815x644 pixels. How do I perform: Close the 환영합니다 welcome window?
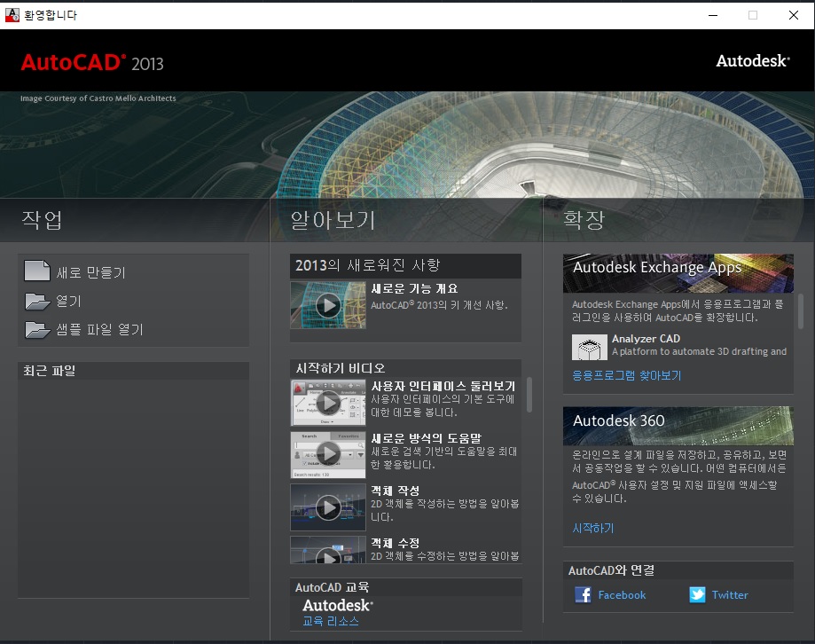(793, 15)
